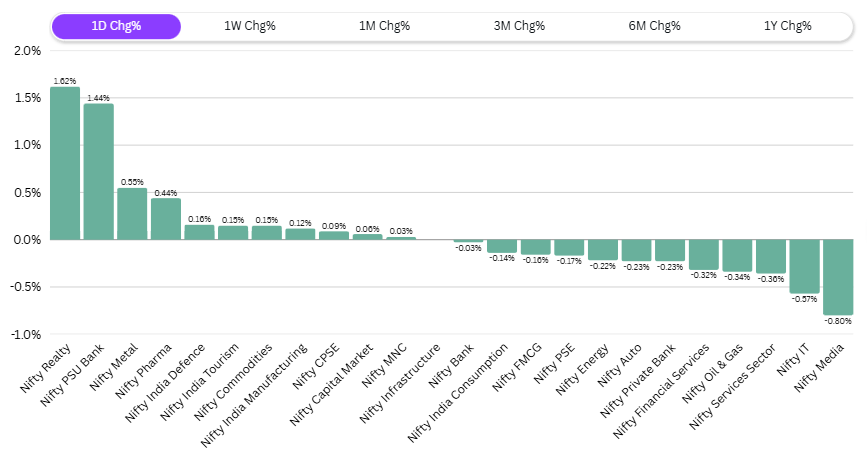Show the 3M Chg% view
The image size is (867, 457).
point(520,26)
